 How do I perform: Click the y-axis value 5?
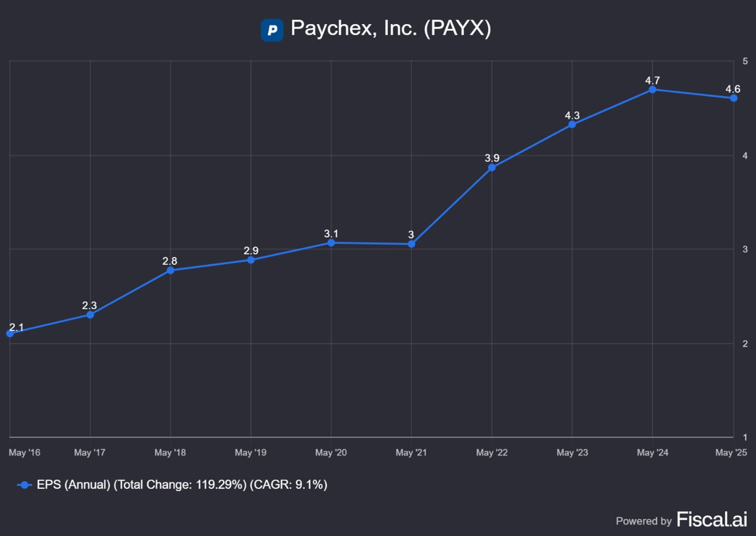coord(745,61)
